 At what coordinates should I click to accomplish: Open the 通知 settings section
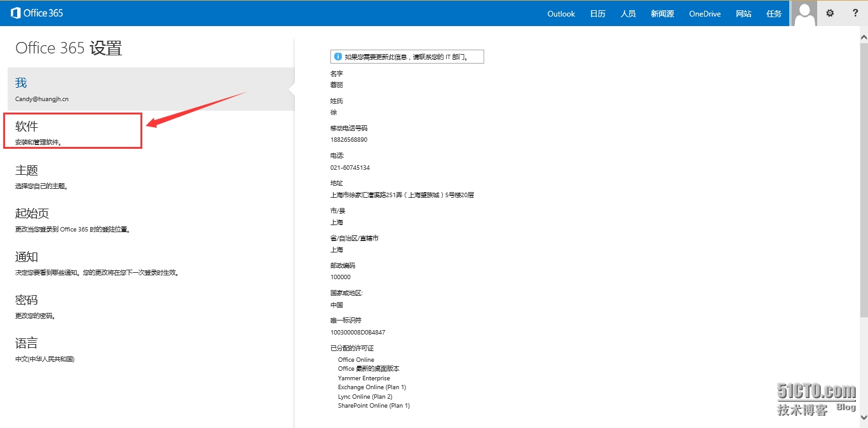[x=27, y=256]
